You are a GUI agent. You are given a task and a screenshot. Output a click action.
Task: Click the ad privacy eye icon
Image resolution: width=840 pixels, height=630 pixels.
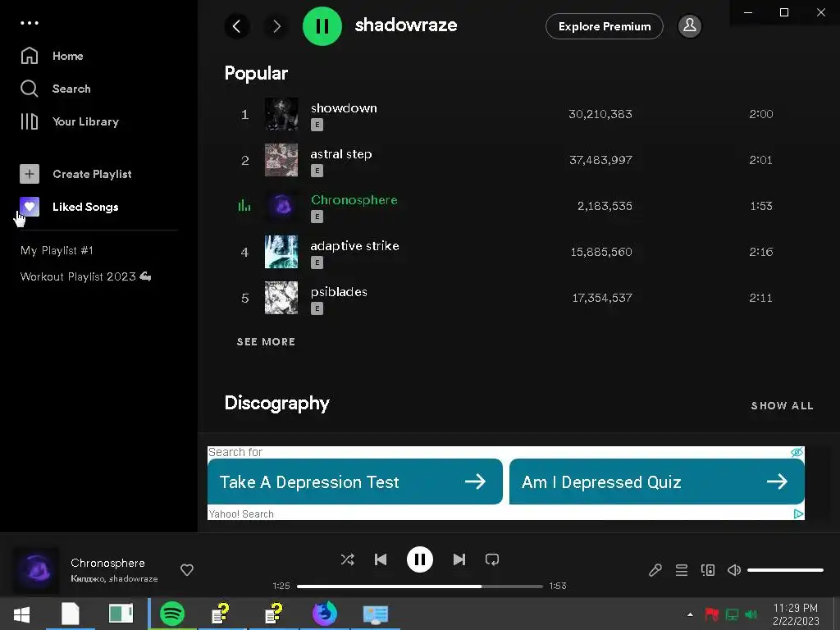pyautogui.click(x=797, y=452)
